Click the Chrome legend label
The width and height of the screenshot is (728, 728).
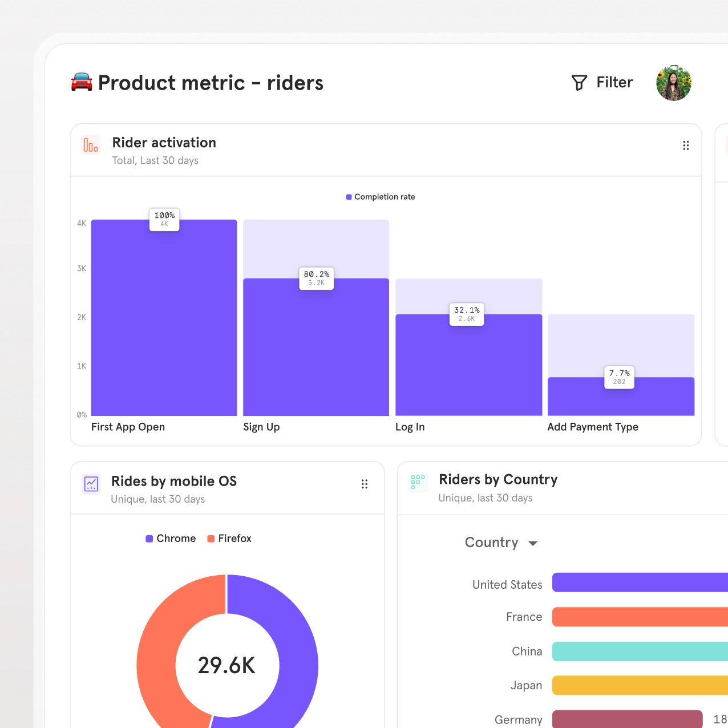[176, 539]
